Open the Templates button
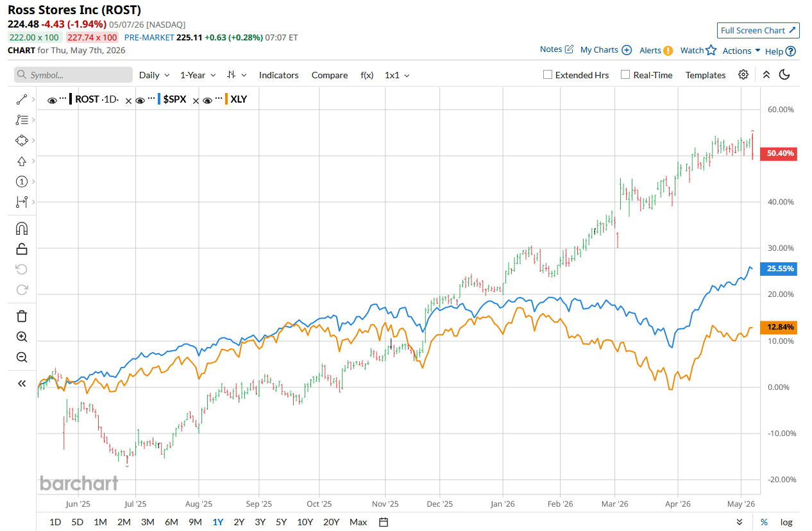The height and width of the screenshot is (531, 812). tap(706, 75)
